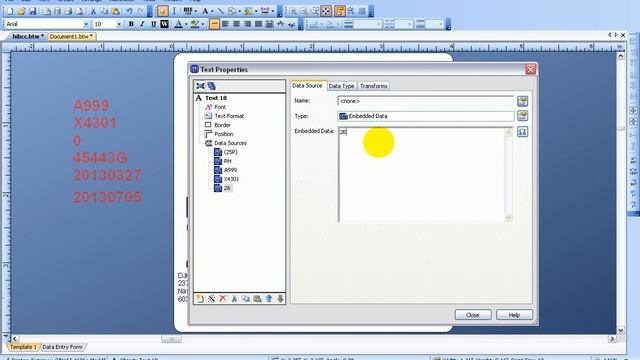Open the Data Source tab
This screenshot has height=360, width=640.
tap(307, 86)
